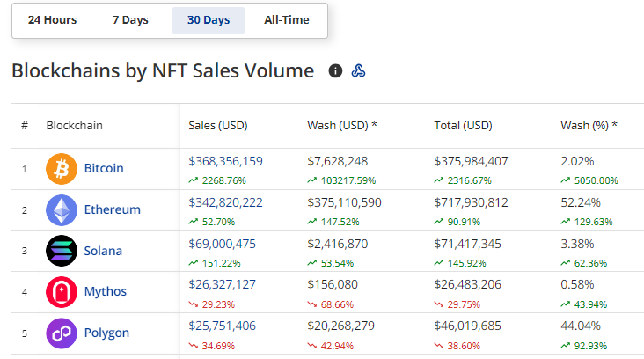Click the info icon beside the title
Viewport: 644px width, 359px height.
click(335, 70)
